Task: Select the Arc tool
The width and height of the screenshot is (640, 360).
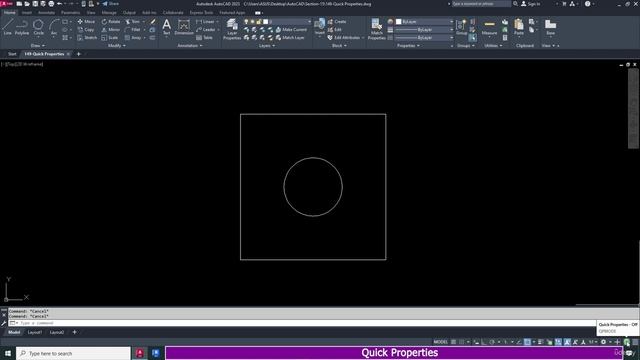Action: pos(54,27)
